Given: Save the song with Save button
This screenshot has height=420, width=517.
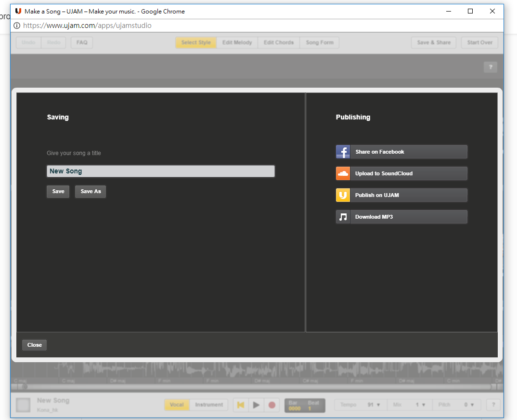Looking at the screenshot, I should (x=58, y=191).
